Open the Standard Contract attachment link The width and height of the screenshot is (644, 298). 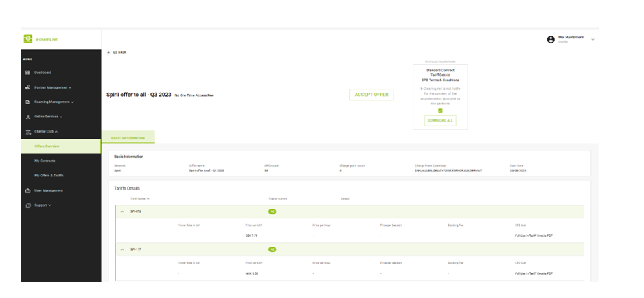click(x=440, y=70)
